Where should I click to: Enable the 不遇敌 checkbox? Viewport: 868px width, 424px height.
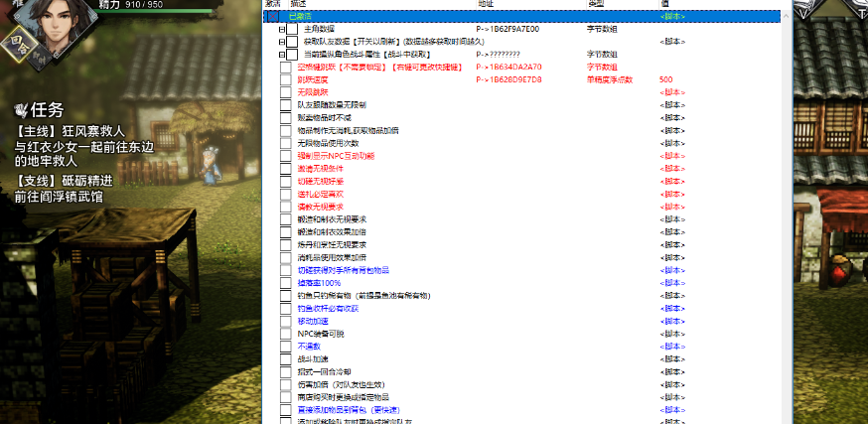(x=286, y=348)
